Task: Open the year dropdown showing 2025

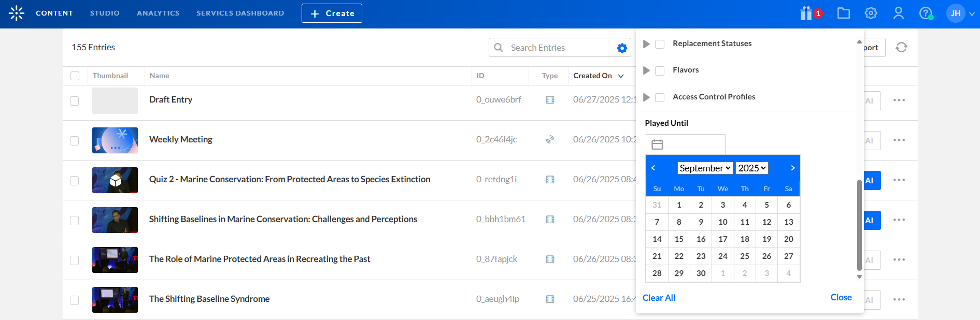Action: point(751,168)
